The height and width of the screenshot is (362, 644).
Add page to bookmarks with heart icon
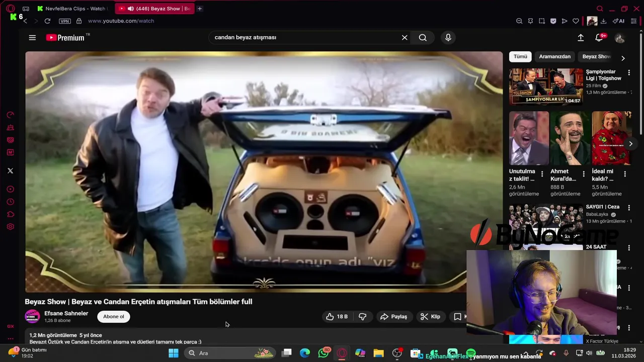(x=576, y=21)
